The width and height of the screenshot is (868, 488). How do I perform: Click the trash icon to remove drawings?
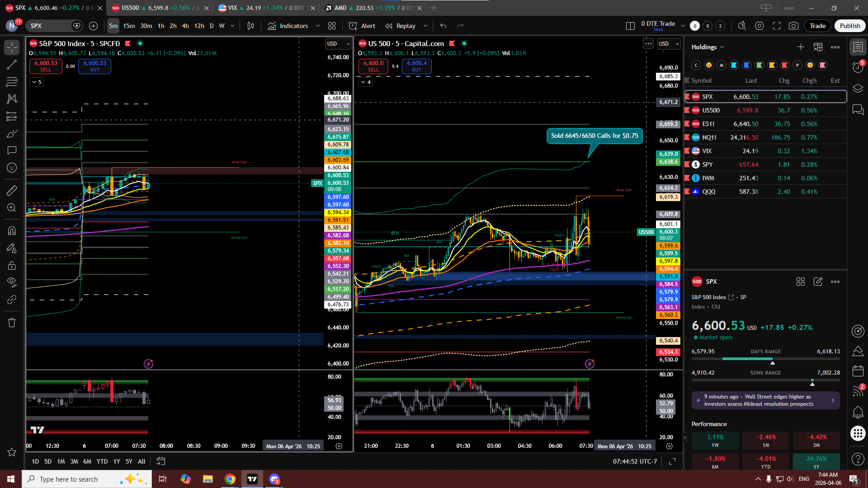(12, 323)
